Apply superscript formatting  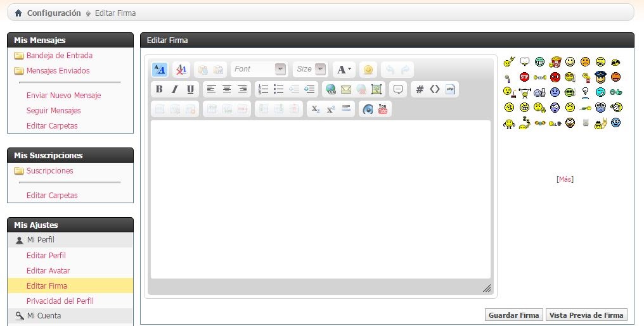[x=331, y=109]
